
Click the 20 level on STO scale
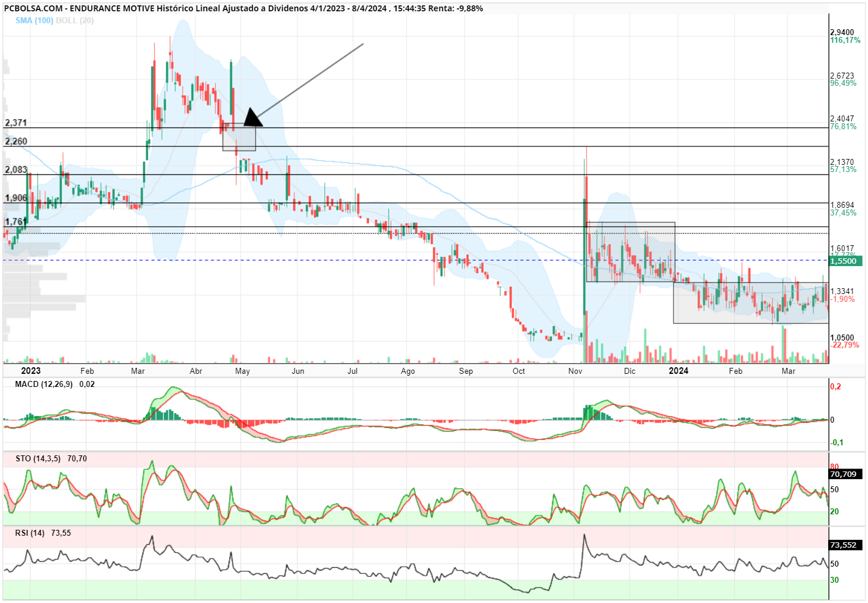[x=835, y=511]
